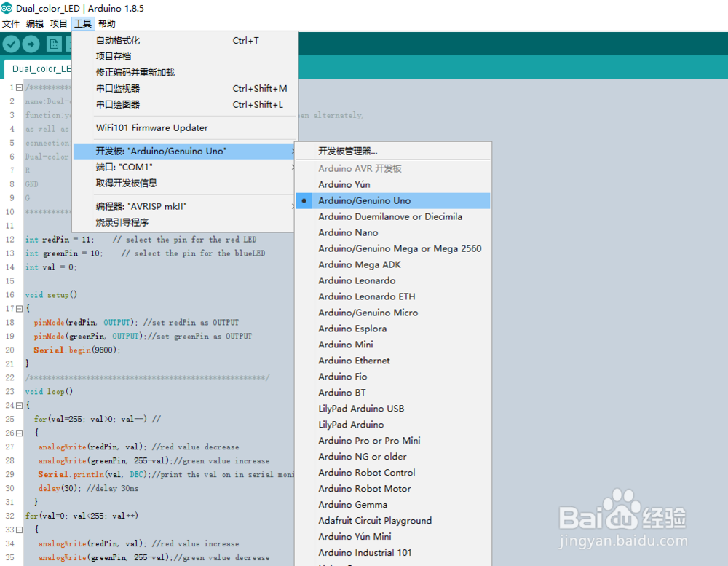
Task: Select Arduino Fio board
Action: pyautogui.click(x=393, y=377)
